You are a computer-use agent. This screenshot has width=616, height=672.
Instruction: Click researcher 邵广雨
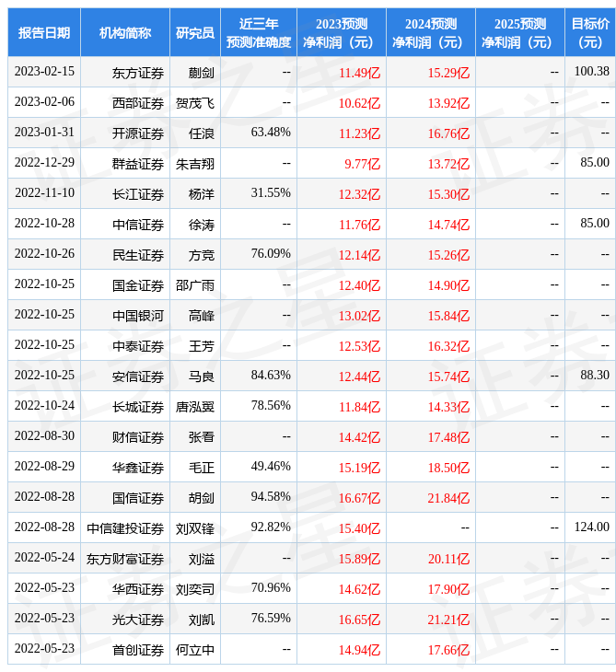195,286
